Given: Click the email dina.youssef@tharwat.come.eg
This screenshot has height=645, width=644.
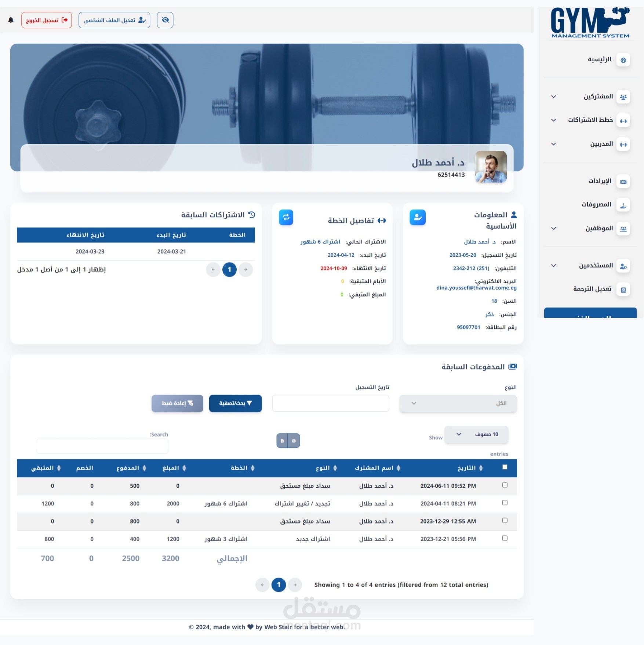Looking at the screenshot, I should (x=476, y=288).
